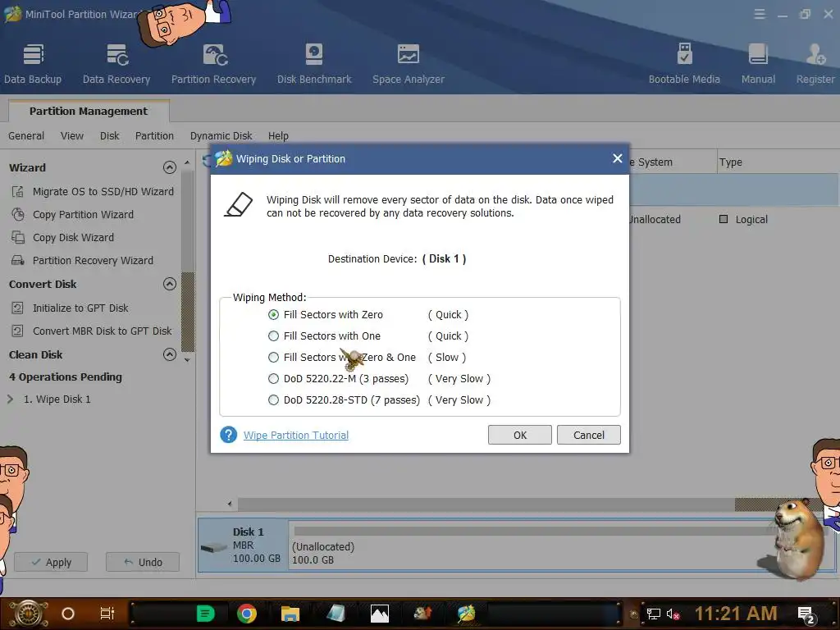Collapse the Convert Disk section
Image resolution: width=840 pixels, height=630 pixels.
169,284
